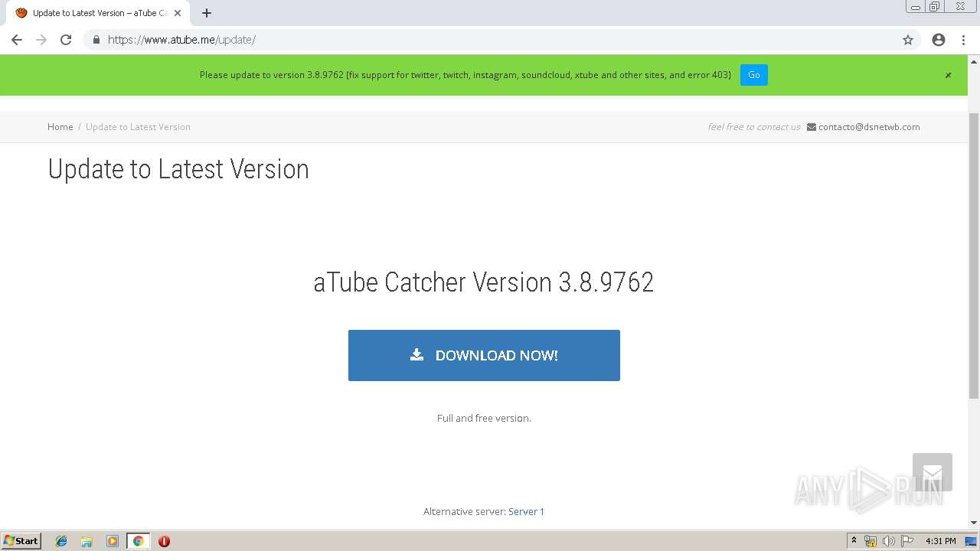
Task: Bookmark page with the star icon
Action: pyautogui.click(x=908, y=40)
